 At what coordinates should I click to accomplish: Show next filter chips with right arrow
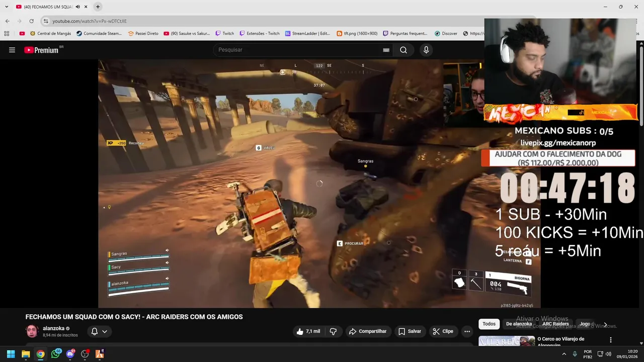pyautogui.click(x=605, y=324)
